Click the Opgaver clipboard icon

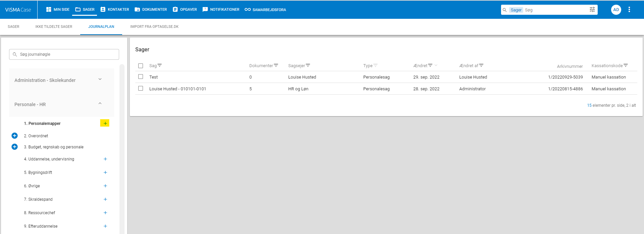point(175,9)
